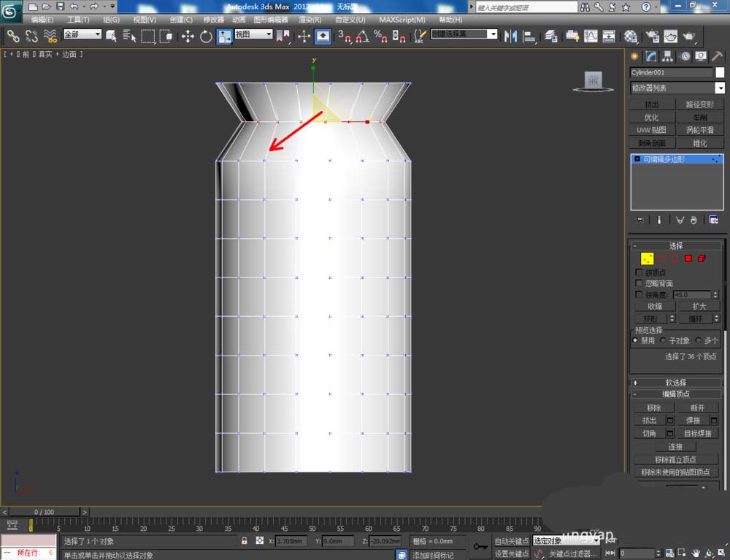Enable the 忽略背面 checkbox
The height and width of the screenshot is (560, 730).
pyautogui.click(x=639, y=283)
